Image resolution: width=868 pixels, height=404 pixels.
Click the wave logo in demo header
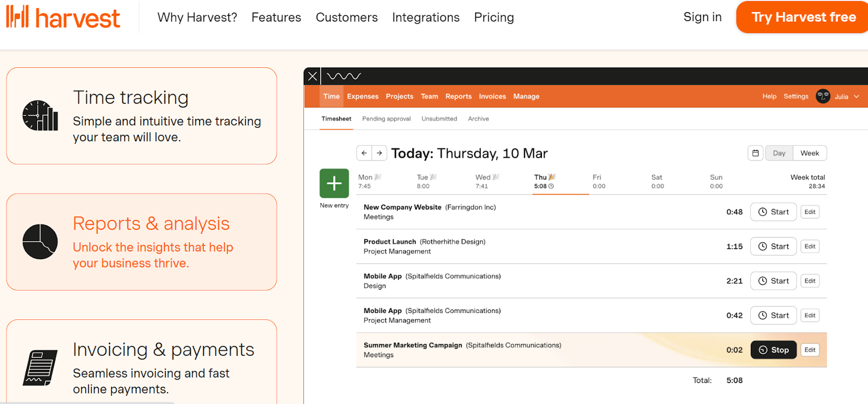click(x=344, y=76)
